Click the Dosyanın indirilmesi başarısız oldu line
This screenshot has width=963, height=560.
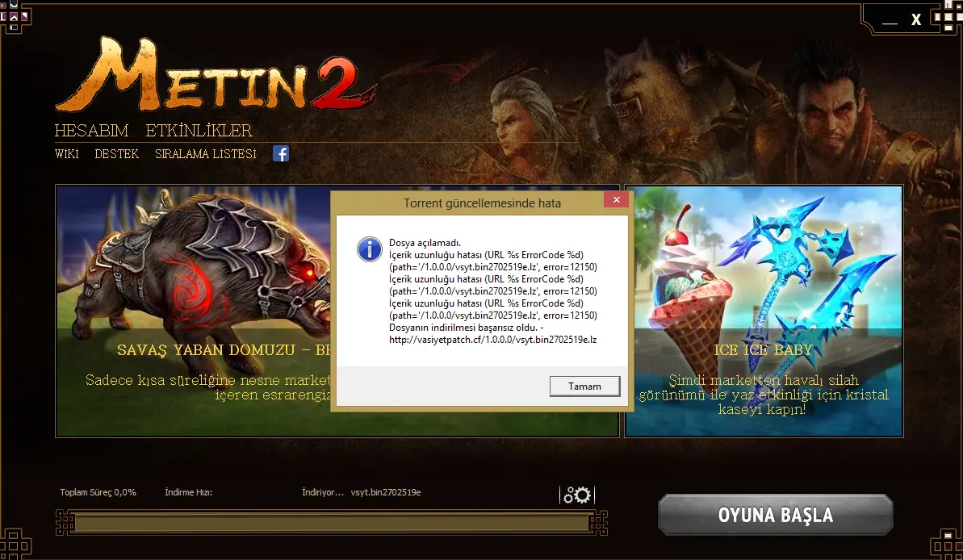[466, 328]
